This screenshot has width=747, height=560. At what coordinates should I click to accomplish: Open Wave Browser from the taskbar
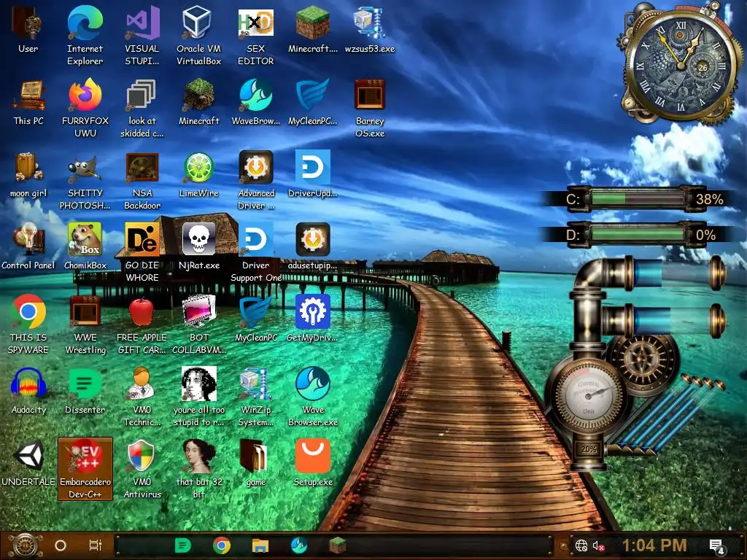click(299, 545)
